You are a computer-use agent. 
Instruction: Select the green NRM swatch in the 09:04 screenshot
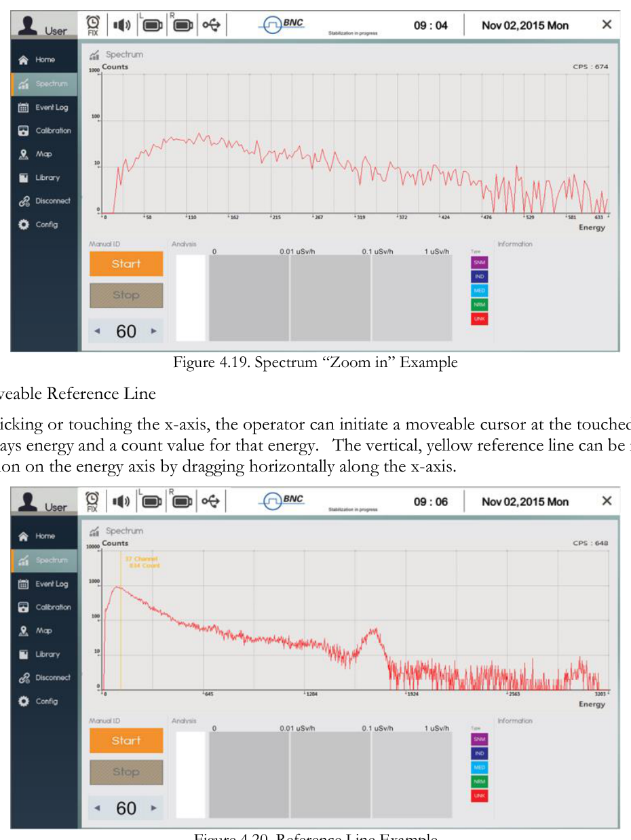[x=480, y=305]
